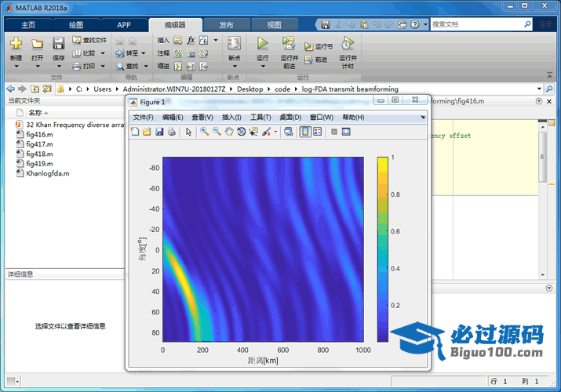Run the script with the green 运行 arrow
Viewport: 561px width, 392px height.
tap(262, 43)
